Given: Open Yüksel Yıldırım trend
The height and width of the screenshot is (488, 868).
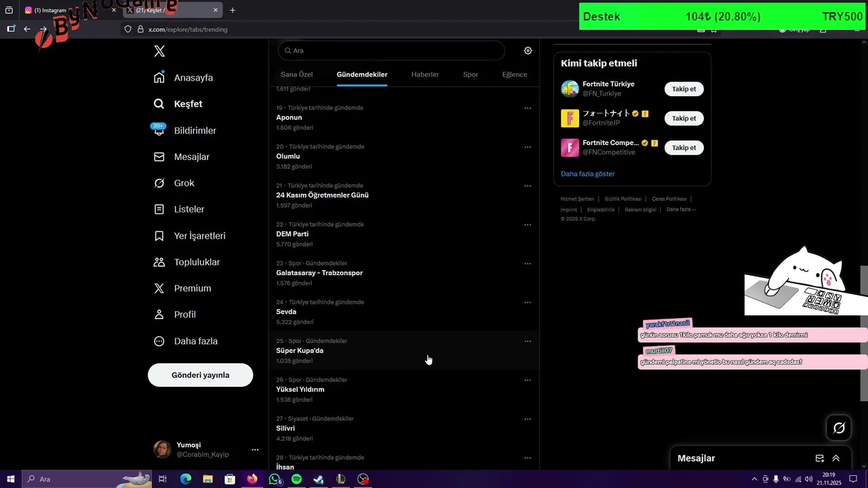Looking at the screenshot, I should point(300,390).
